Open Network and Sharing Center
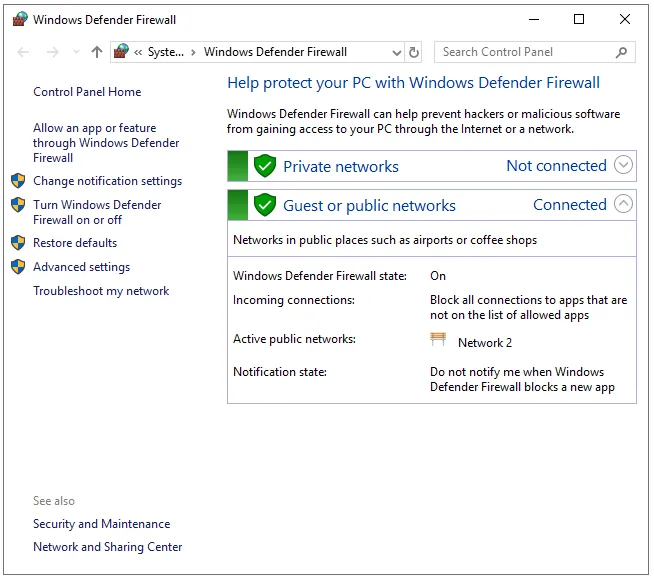654x579 pixels. [x=108, y=547]
